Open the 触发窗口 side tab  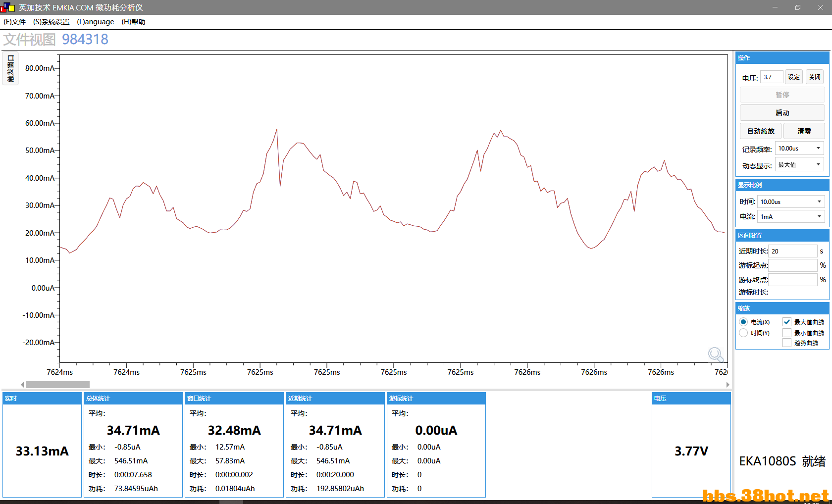point(10,68)
